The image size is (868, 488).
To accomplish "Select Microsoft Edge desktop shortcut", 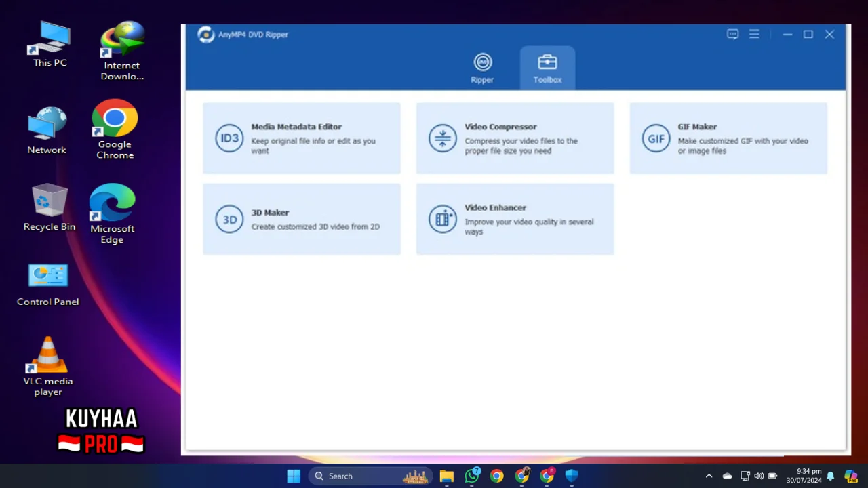I will pyautogui.click(x=112, y=213).
